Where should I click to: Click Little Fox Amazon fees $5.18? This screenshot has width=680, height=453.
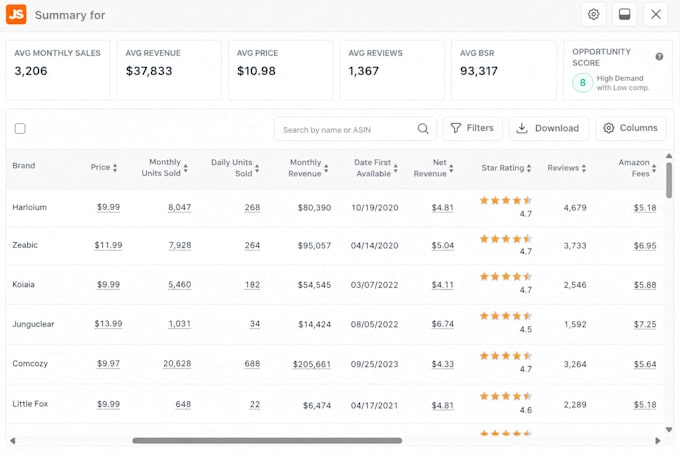[x=645, y=404]
